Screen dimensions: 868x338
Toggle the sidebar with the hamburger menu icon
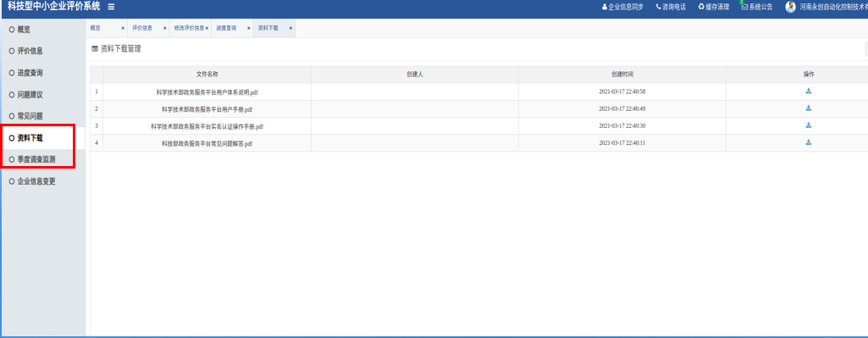pos(111,7)
